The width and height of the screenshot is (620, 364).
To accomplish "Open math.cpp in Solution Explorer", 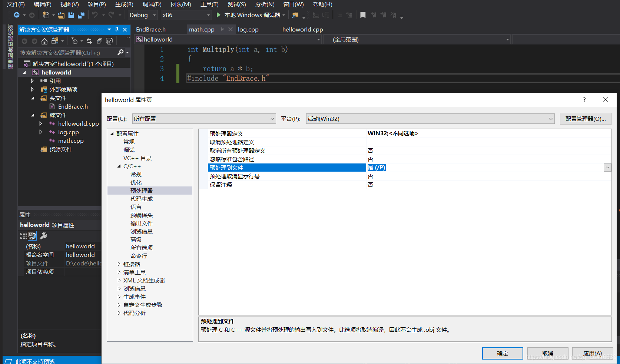I will 71,141.
